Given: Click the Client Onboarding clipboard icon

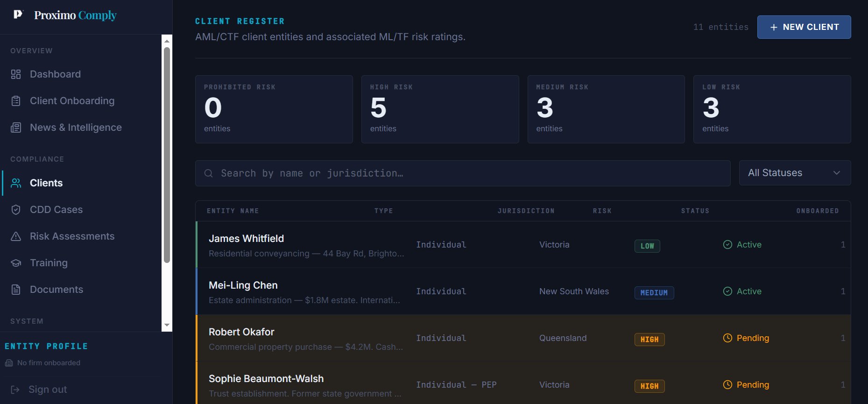Looking at the screenshot, I should 16,101.
